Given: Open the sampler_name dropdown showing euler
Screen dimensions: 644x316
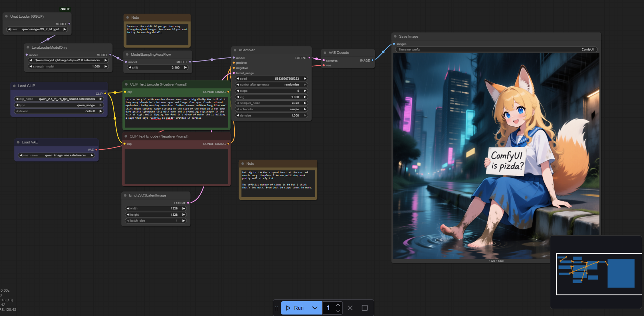Looking at the screenshot, I should (271, 103).
